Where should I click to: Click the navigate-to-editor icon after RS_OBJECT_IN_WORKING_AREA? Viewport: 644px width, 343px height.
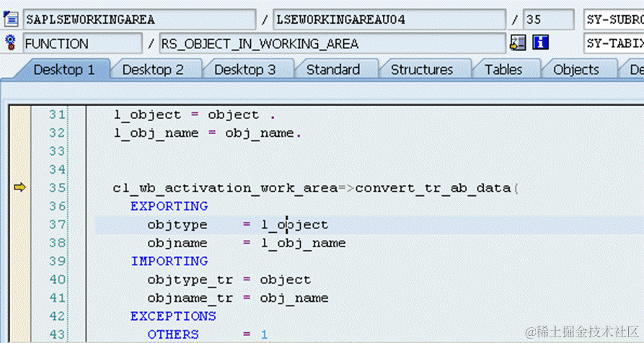[x=518, y=43]
